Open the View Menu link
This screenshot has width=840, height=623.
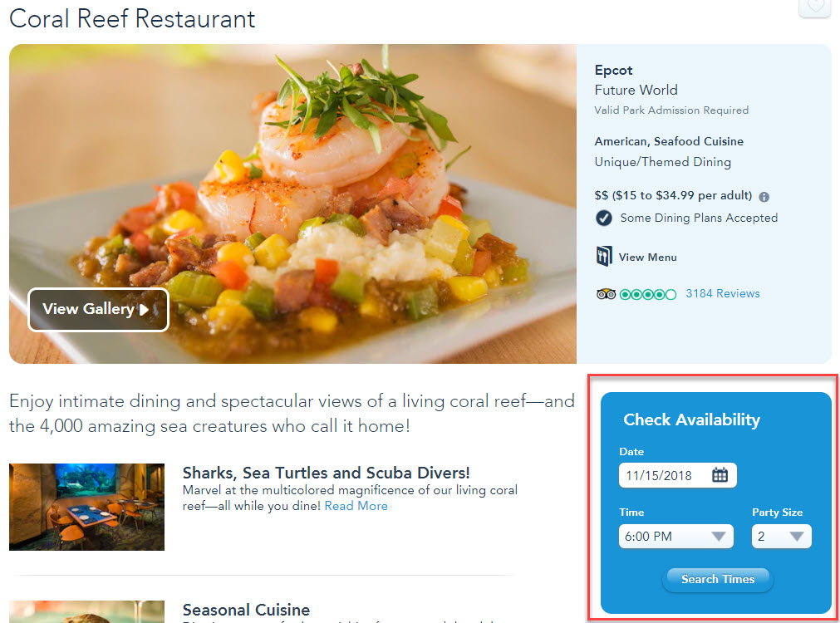click(x=648, y=258)
